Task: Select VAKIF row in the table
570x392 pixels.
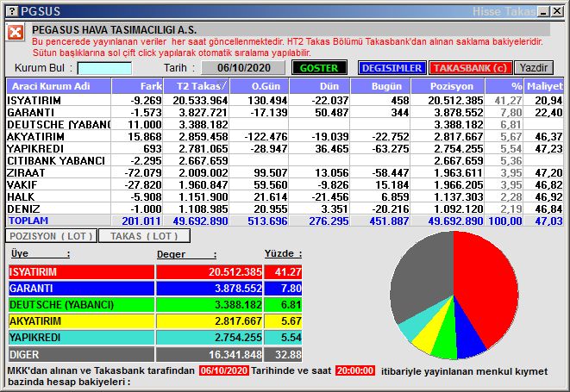Action: [x=285, y=184]
